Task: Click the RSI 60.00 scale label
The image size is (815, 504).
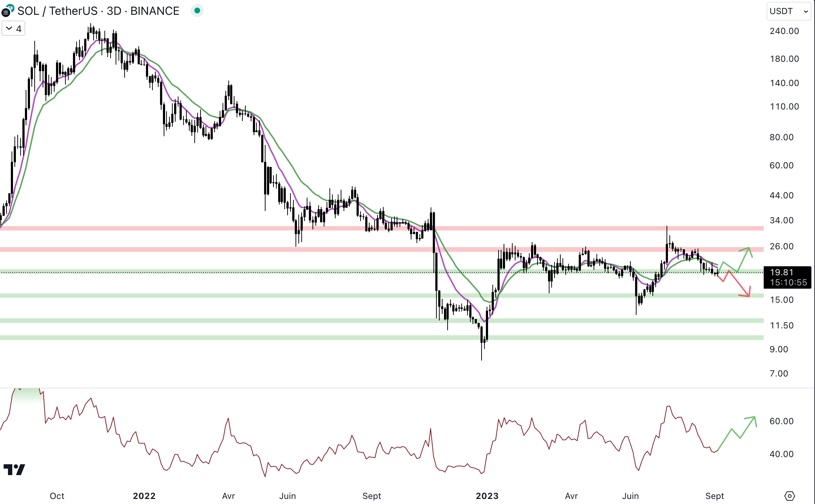Action: (781, 421)
